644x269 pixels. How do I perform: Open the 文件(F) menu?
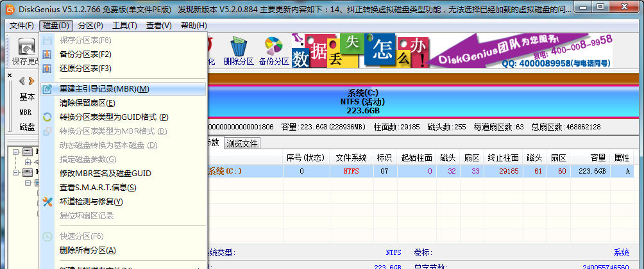click(x=22, y=26)
